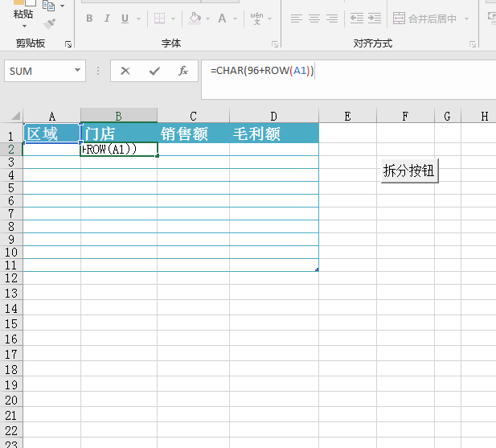Click inside the formula bar text
The image size is (496, 448).
(262, 70)
